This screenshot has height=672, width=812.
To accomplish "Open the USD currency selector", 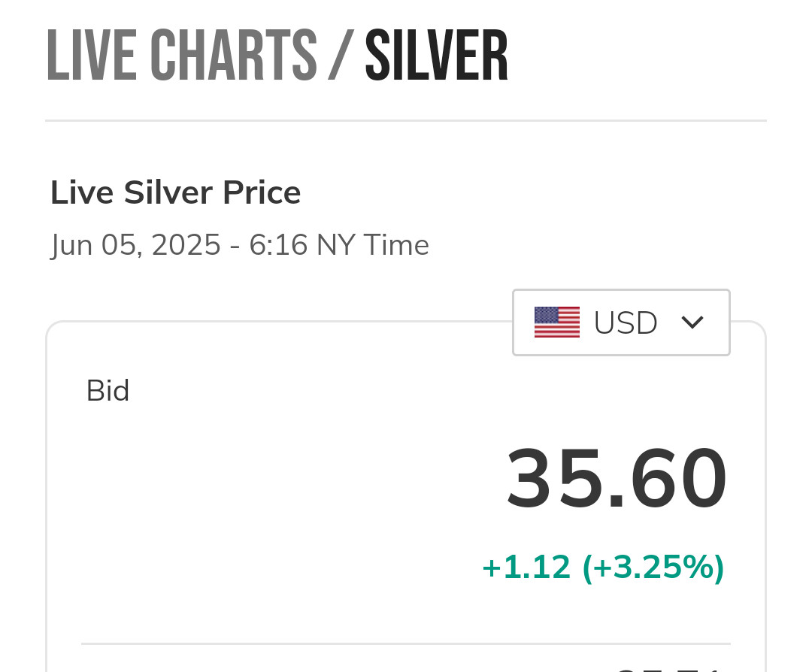I will point(621,322).
